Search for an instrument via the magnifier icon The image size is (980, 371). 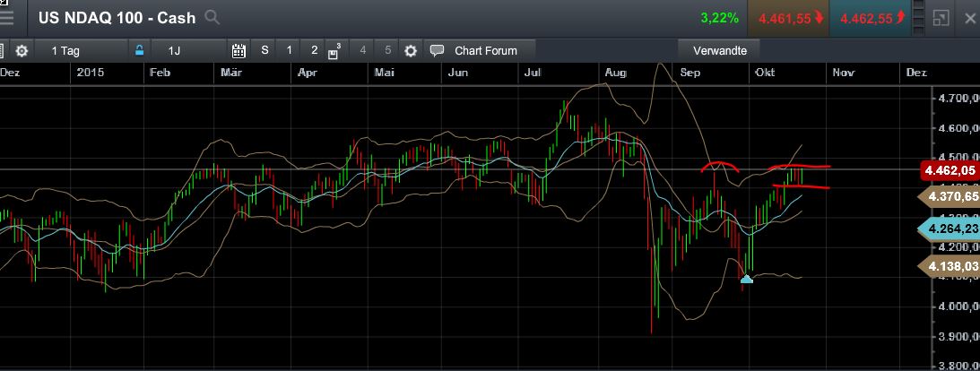212,18
